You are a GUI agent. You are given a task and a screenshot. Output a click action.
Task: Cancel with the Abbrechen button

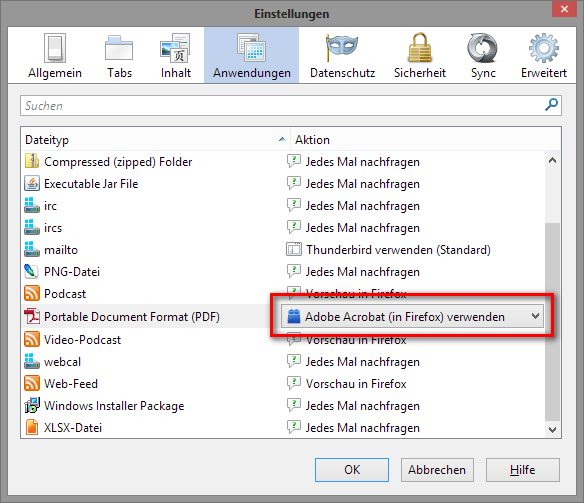pyautogui.click(x=437, y=470)
